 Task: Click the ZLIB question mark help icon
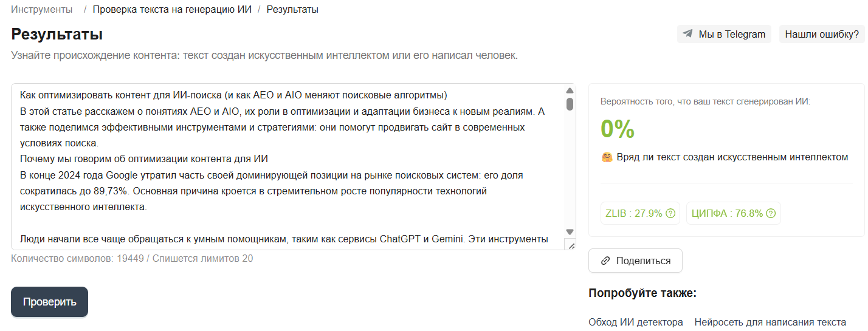point(670,213)
